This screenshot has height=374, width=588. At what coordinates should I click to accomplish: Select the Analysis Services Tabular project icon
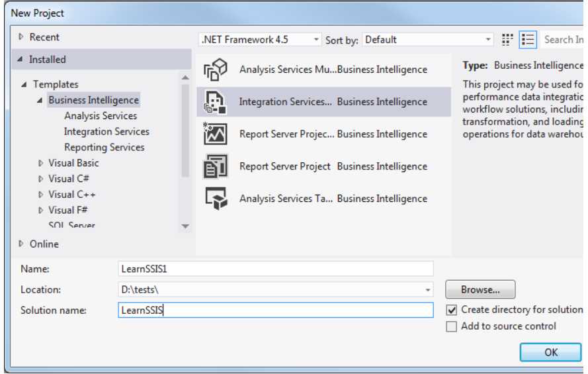point(216,199)
